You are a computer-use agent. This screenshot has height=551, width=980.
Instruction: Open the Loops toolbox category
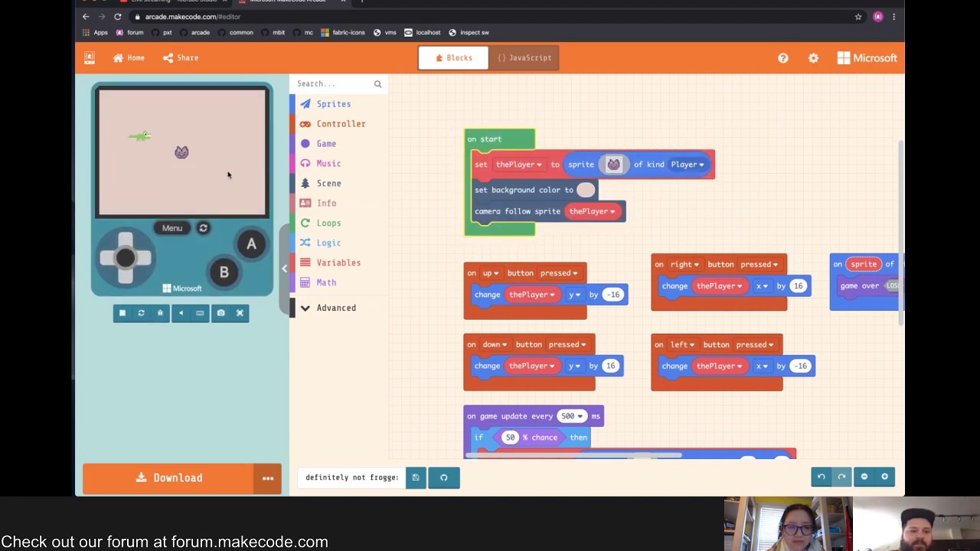(328, 223)
